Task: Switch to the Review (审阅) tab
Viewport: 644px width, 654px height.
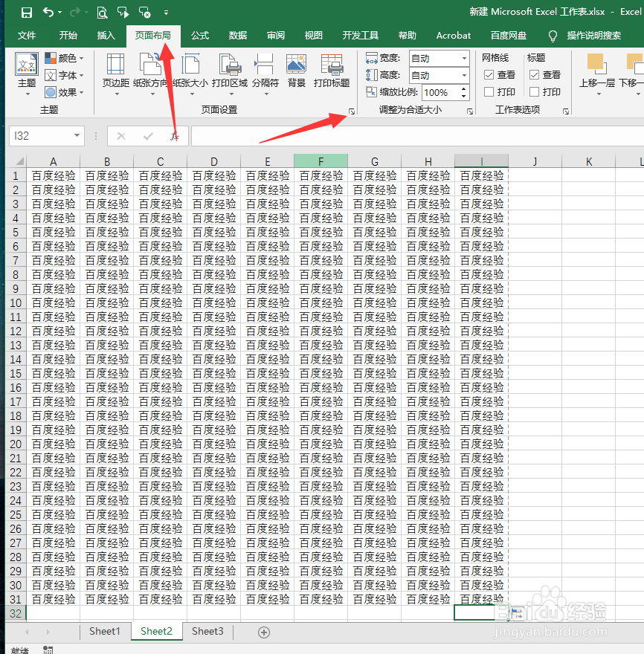Action: [276, 36]
